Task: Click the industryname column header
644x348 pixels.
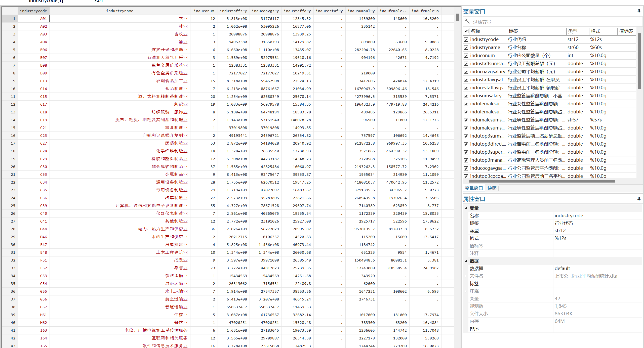Action: click(120, 11)
